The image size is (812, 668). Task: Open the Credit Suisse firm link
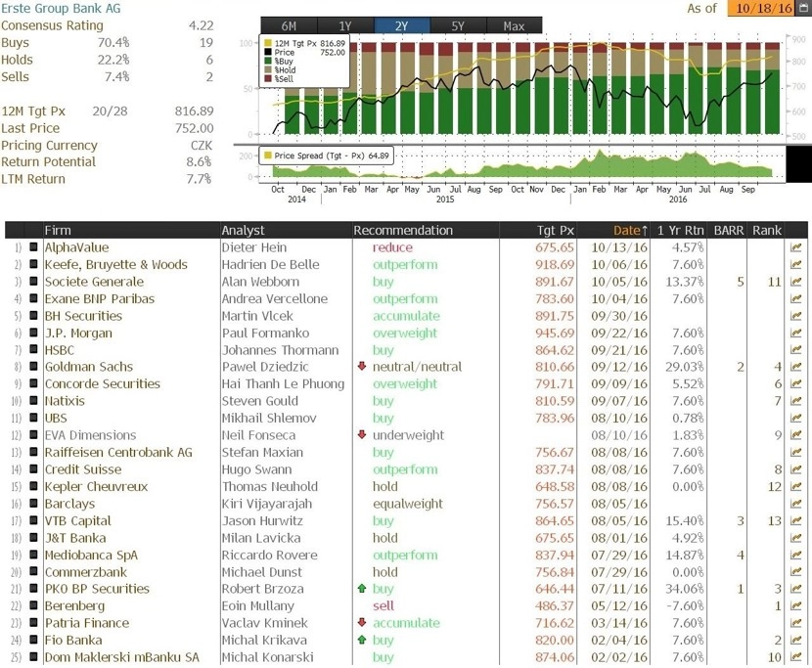pos(83,469)
